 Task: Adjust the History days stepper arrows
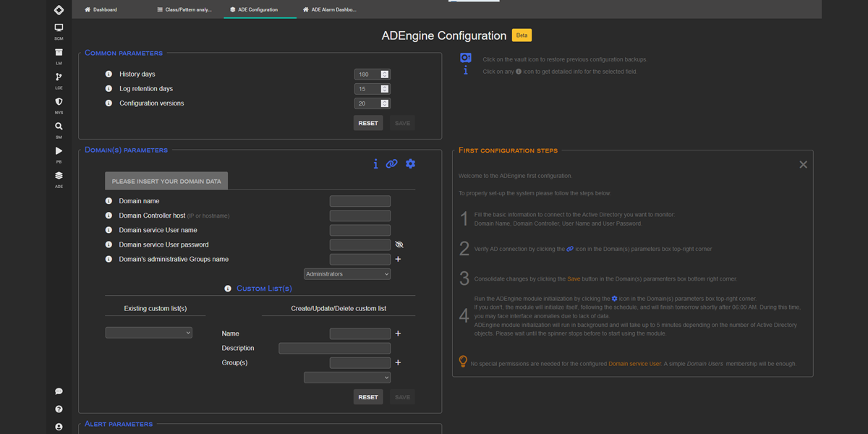pos(385,75)
